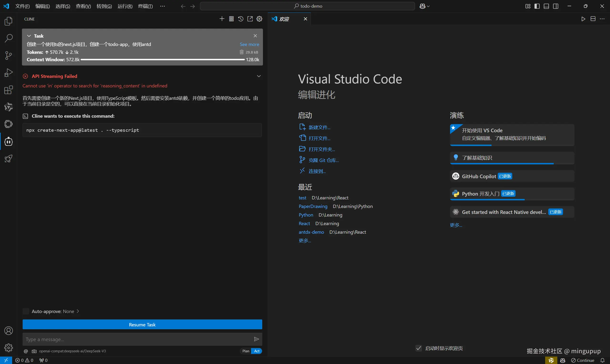This screenshot has height=364, width=610.
Task: Collapse the Task header chevron
Action: [29, 36]
